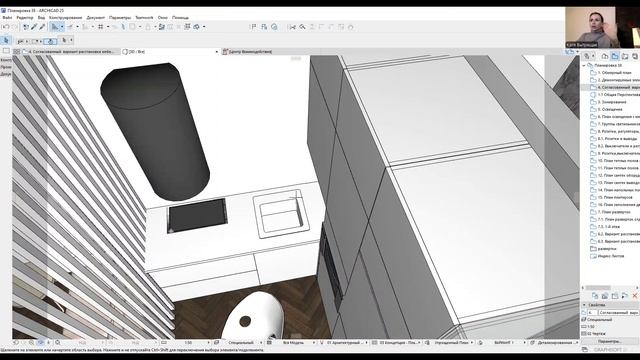Click the zoom magnifier icon in status bar
This screenshot has width=640, height=360.
[58, 342]
